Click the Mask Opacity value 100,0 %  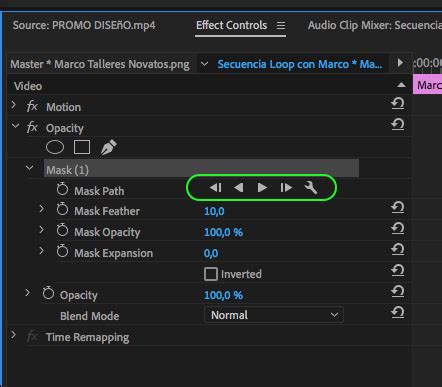pos(223,232)
